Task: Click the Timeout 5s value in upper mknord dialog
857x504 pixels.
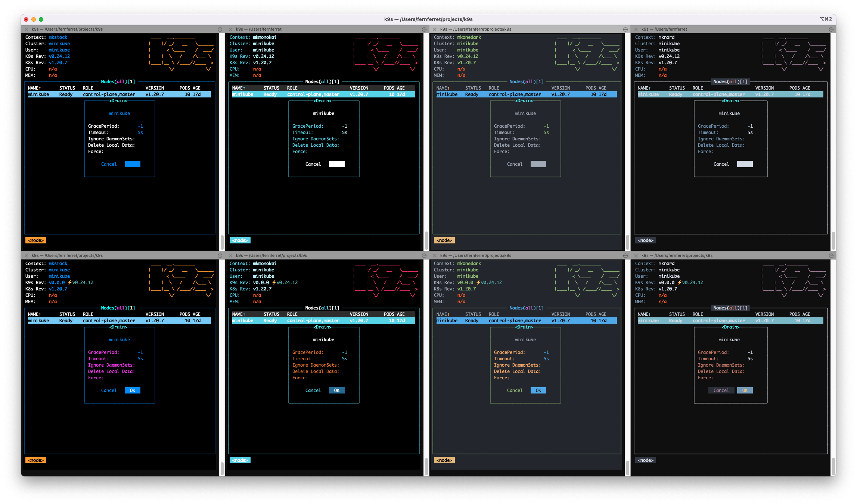Action: 750,133
